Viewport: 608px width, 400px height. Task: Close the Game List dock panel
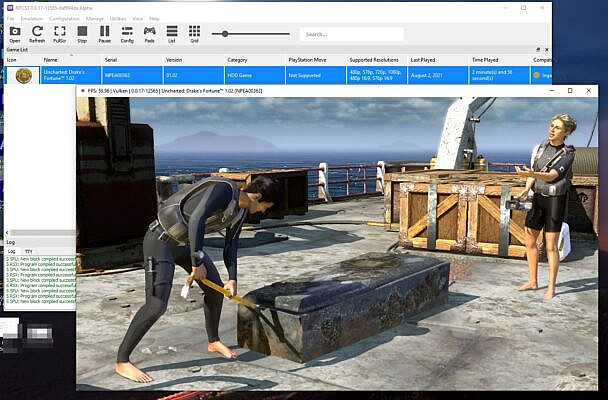(x=547, y=50)
